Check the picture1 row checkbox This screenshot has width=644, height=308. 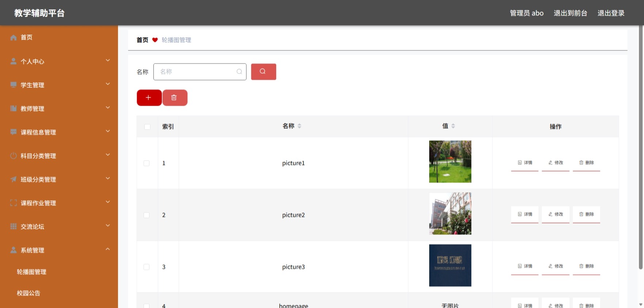146,163
